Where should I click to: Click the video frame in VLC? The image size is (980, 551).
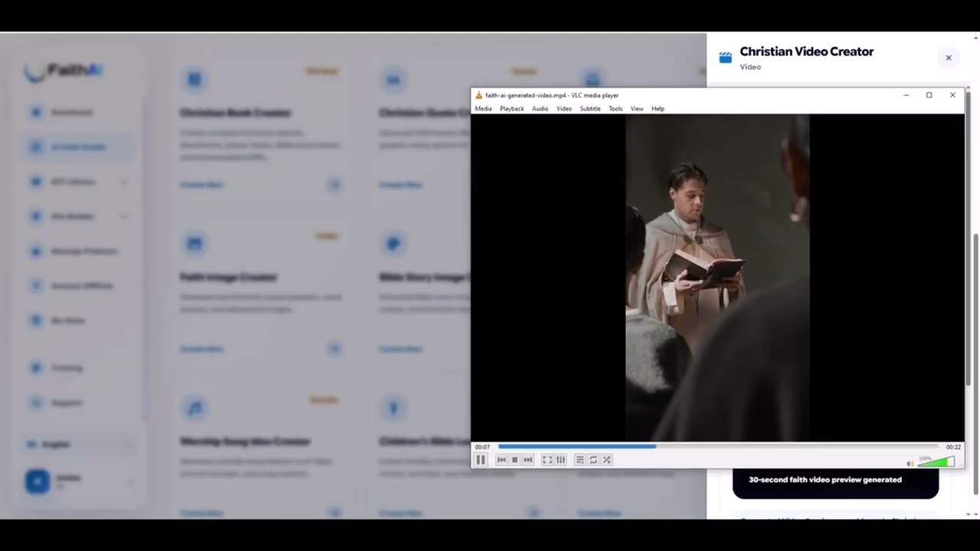[x=717, y=278]
